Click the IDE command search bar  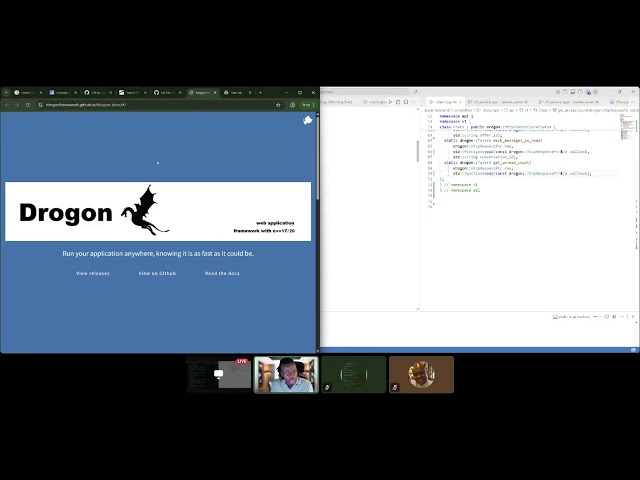click(365, 92)
